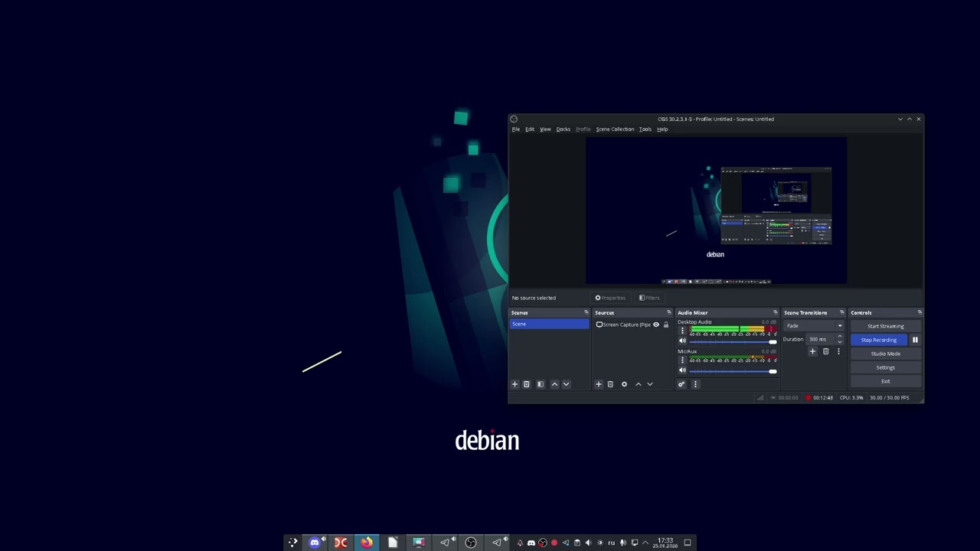Open Audio Mixer bottom three-dot menu
The image size is (980, 551).
pyautogui.click(x=695, y=384)
